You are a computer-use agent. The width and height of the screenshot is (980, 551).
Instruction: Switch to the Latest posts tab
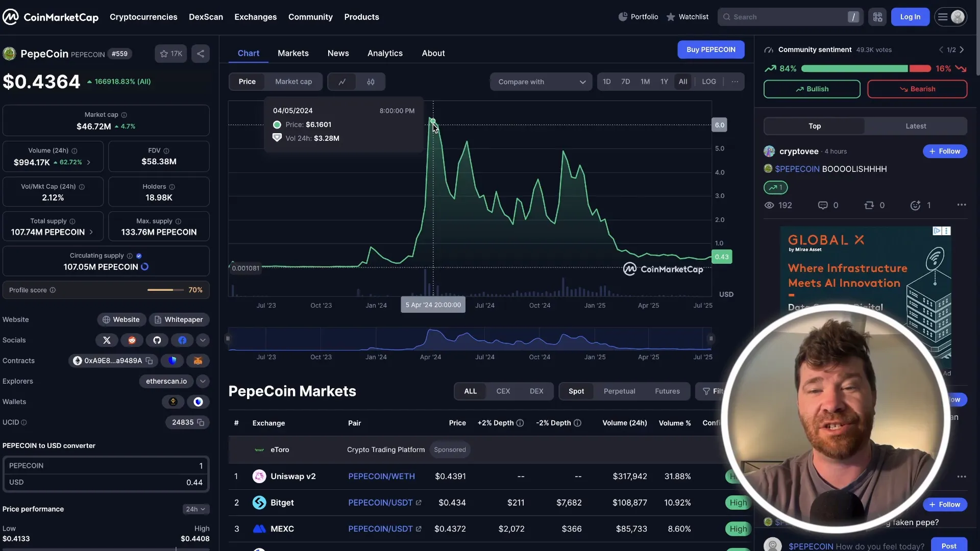[916, 126]
